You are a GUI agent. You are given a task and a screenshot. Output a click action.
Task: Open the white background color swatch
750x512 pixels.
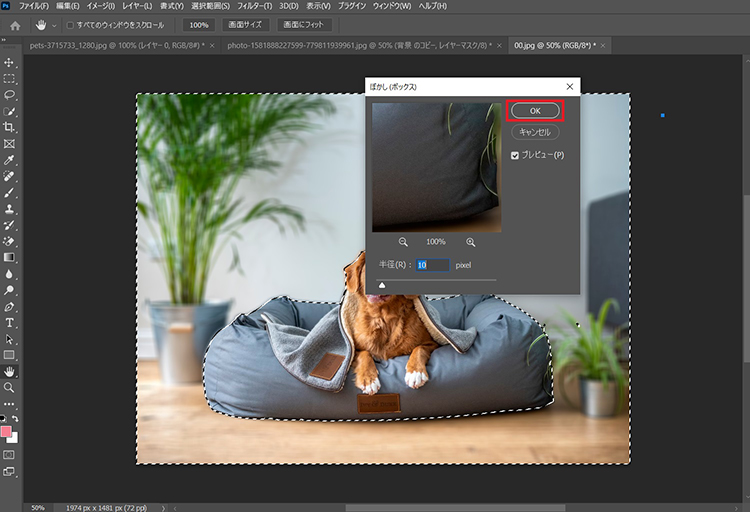pyautogui.click(x=14, y=439)
